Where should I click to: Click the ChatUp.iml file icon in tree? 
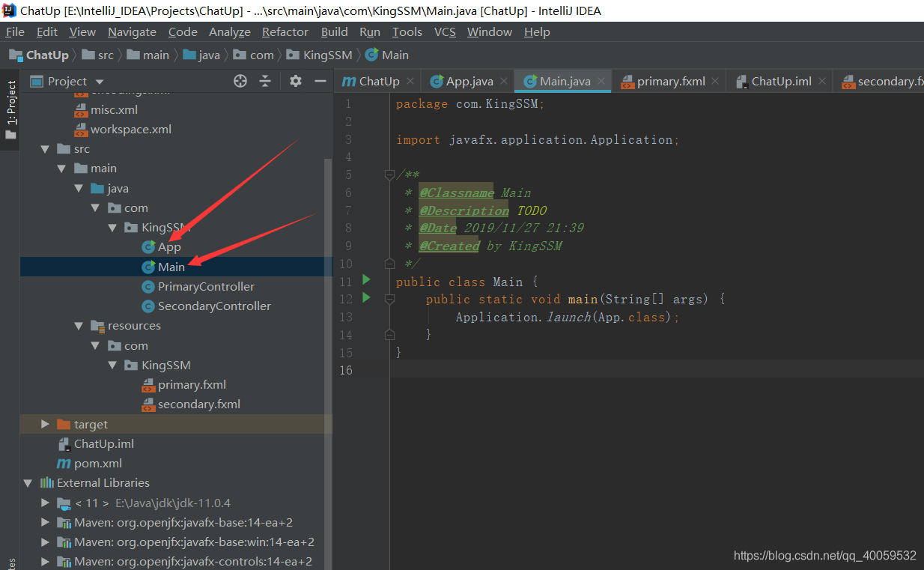click(x=64, y=444)
